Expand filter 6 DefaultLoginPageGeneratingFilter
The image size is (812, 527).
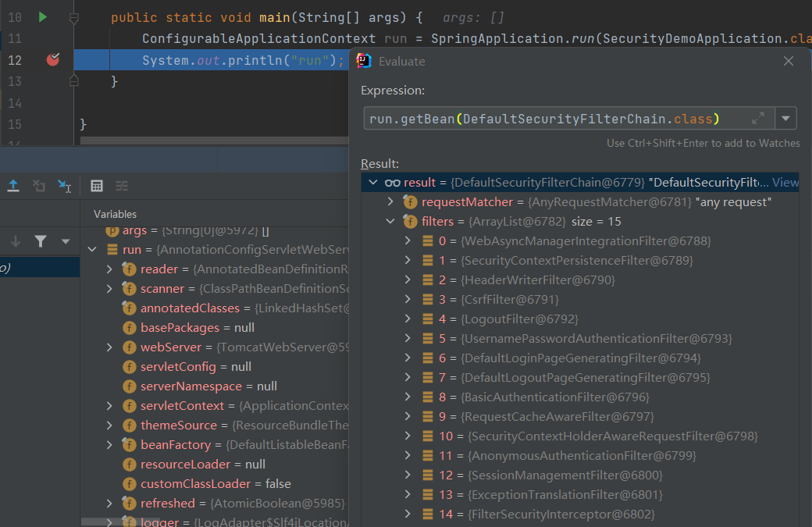pos(408,358)
